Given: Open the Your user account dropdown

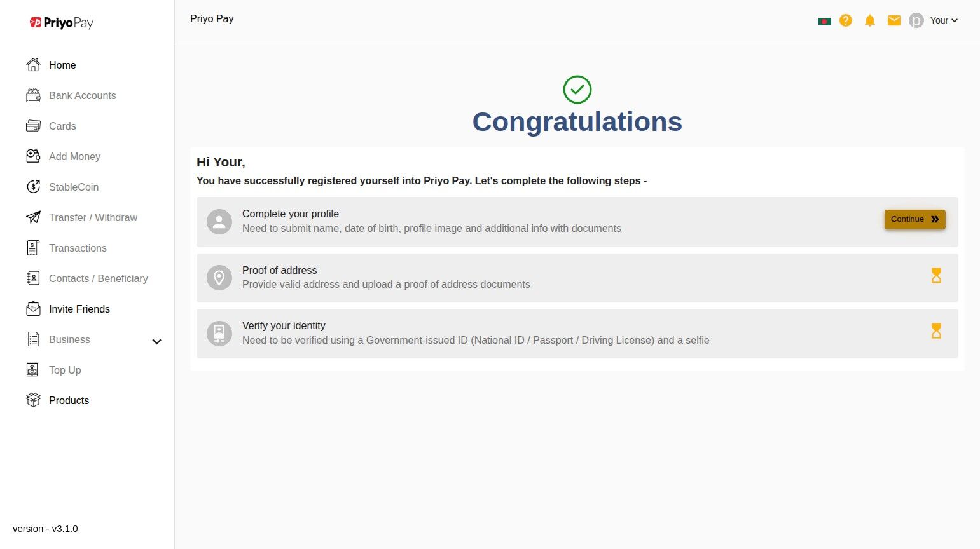Looking at the screenshot, I should pos(944,20).
